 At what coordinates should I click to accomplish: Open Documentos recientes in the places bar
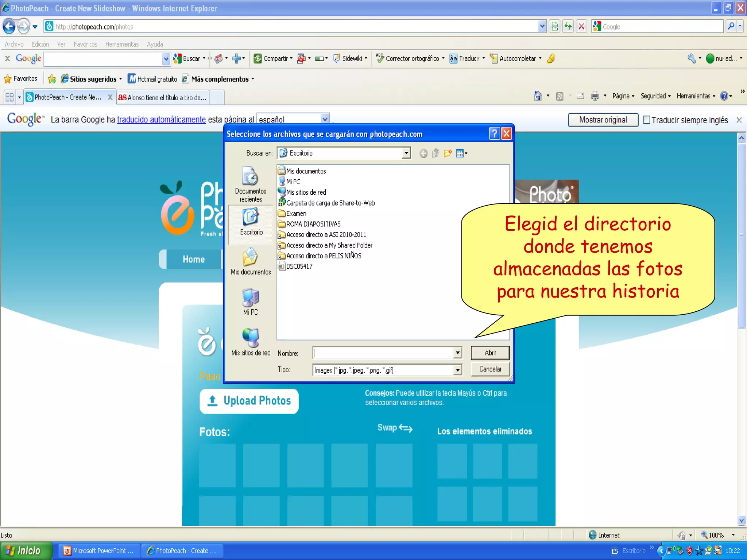[x=251, y=184]
